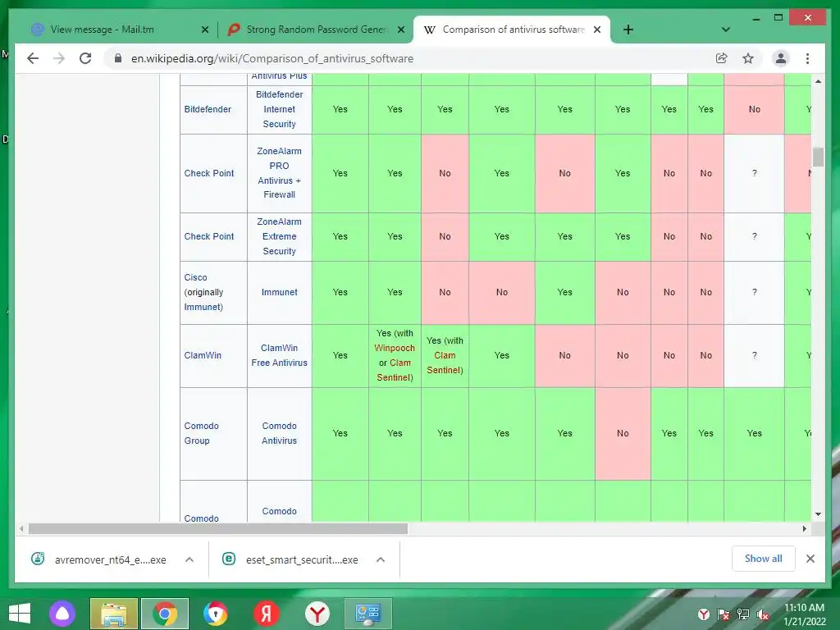
Task: Open Yandex Browser Y taskbar icon
Action: click(317, 614)
